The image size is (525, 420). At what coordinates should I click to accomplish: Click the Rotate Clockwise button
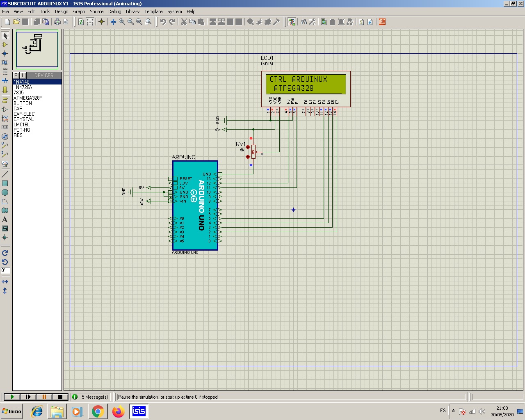coord(5,253)
